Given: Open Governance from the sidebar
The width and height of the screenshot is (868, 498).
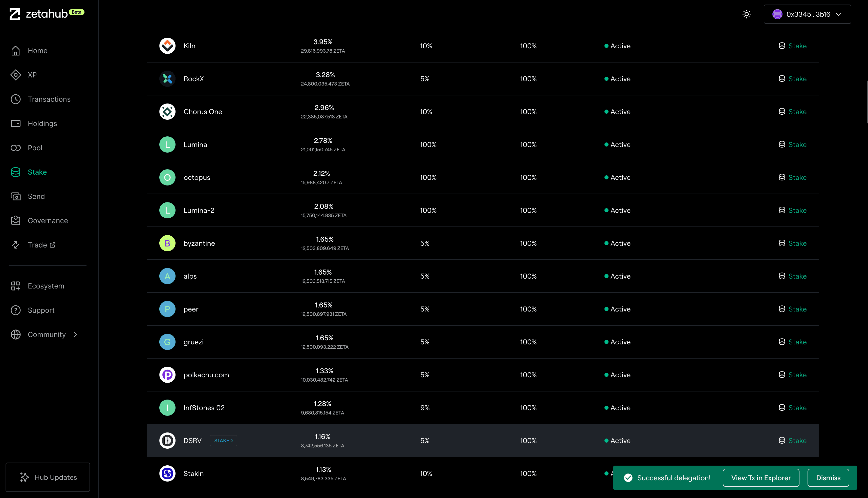Looking at the screenshot, I should tap(48, 221).
